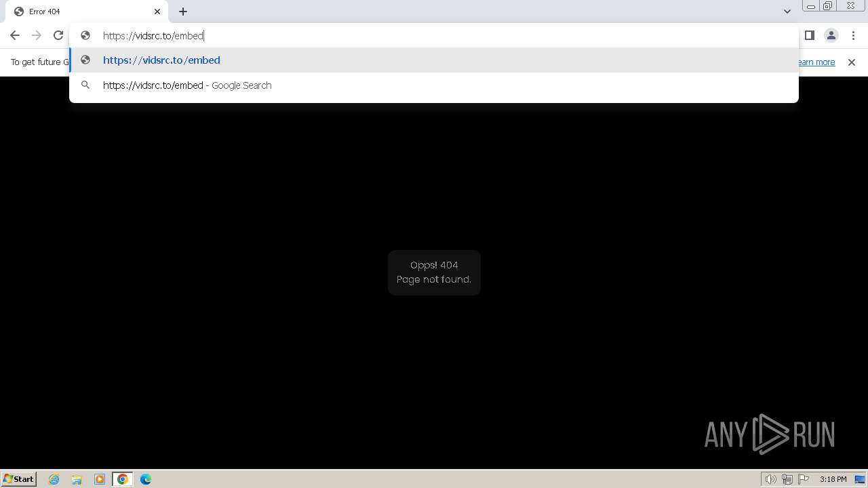Open the volume control in system tray
The image size is (868, 488).
pos(771,479)
